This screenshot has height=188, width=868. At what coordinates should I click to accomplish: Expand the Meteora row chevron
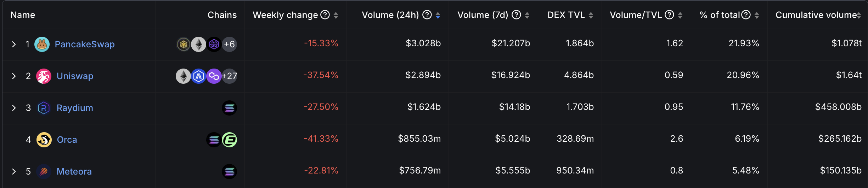pyautogui.click(x=14, y=171)
